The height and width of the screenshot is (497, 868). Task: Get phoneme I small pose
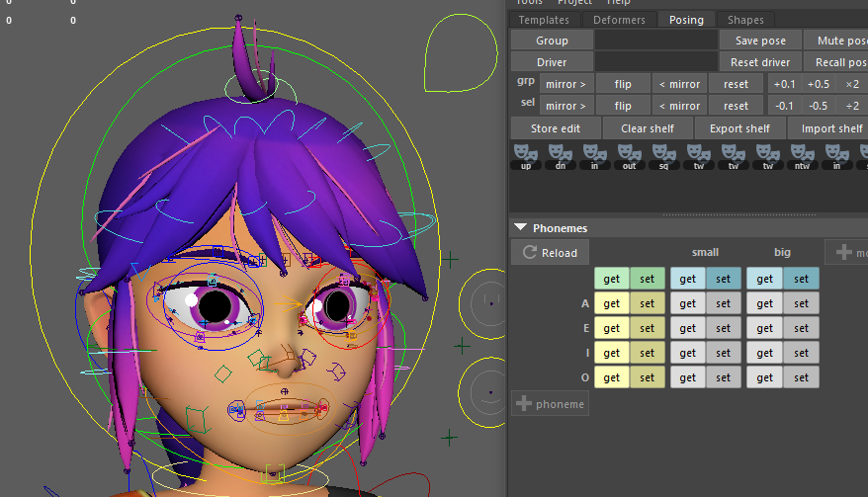tap(687, 353)
